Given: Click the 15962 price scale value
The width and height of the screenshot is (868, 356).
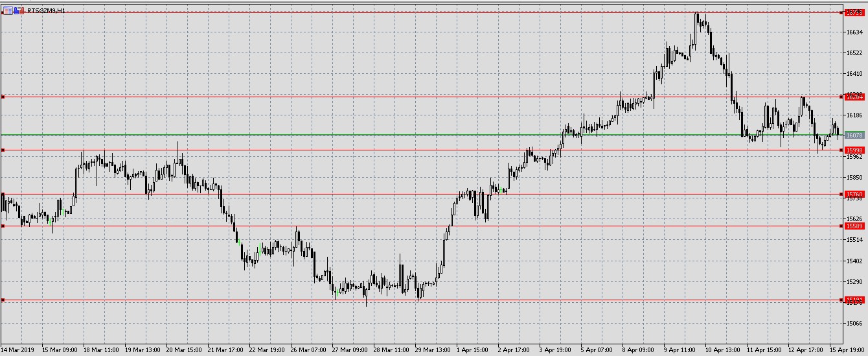Looking at the screenshot, I should pyautogui.click(x=854, y=157).
